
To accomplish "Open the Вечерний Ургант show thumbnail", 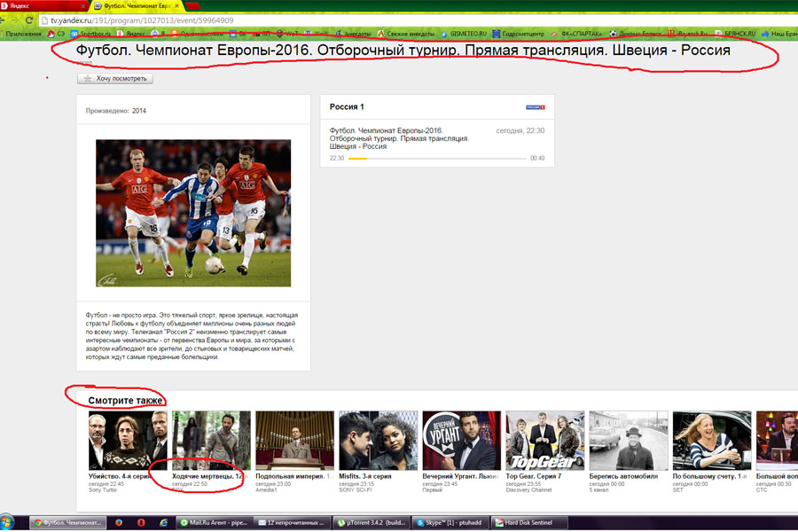I will [456, 441].
